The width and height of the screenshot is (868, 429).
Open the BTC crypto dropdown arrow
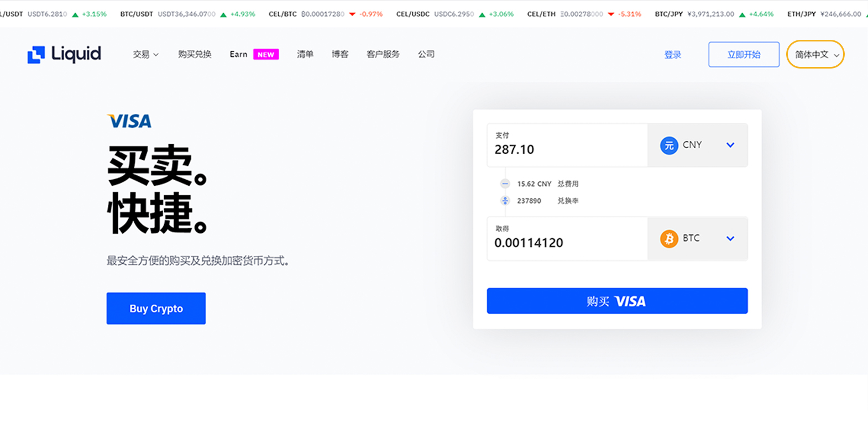(x=730, y=238)
